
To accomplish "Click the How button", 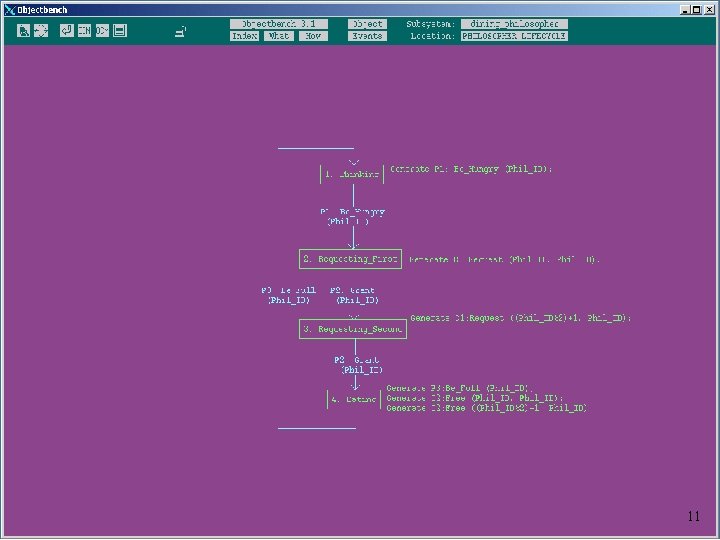I will coord(313,36).
